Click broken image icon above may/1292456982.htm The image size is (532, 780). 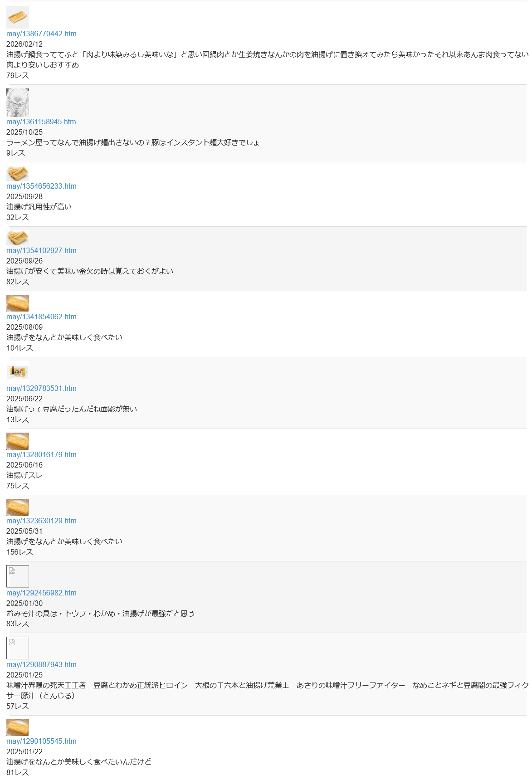tap(18, 576)
